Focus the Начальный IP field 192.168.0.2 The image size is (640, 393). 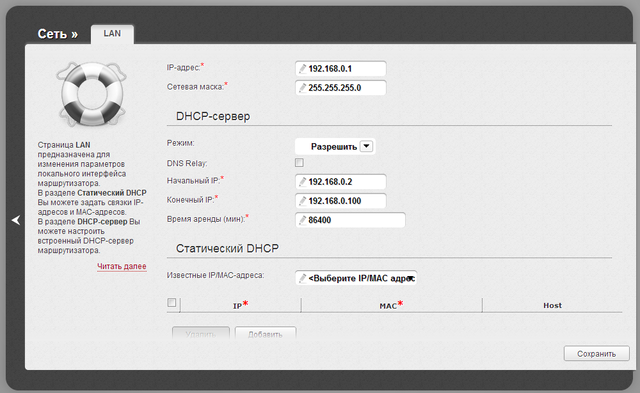340,182
